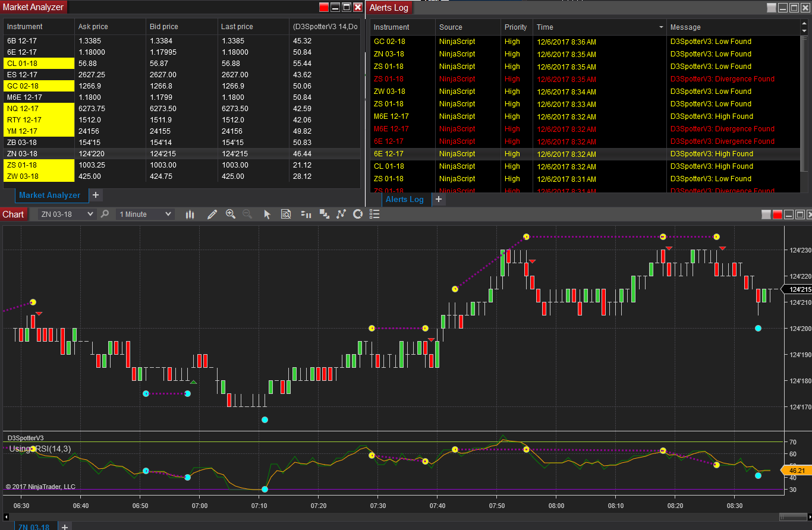Open the instrument dropdown showing ZN 03-18
812x530 pixels.
pos(67,214)
